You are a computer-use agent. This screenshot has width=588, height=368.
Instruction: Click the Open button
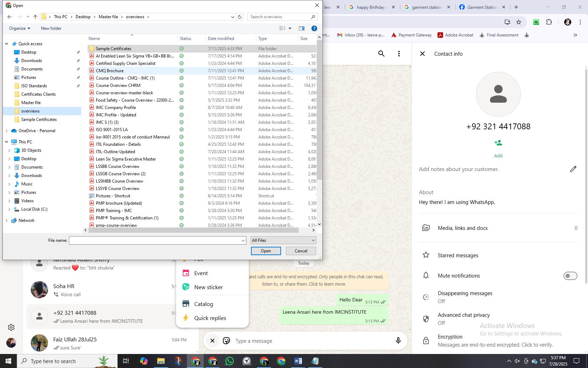coord(266,251)
